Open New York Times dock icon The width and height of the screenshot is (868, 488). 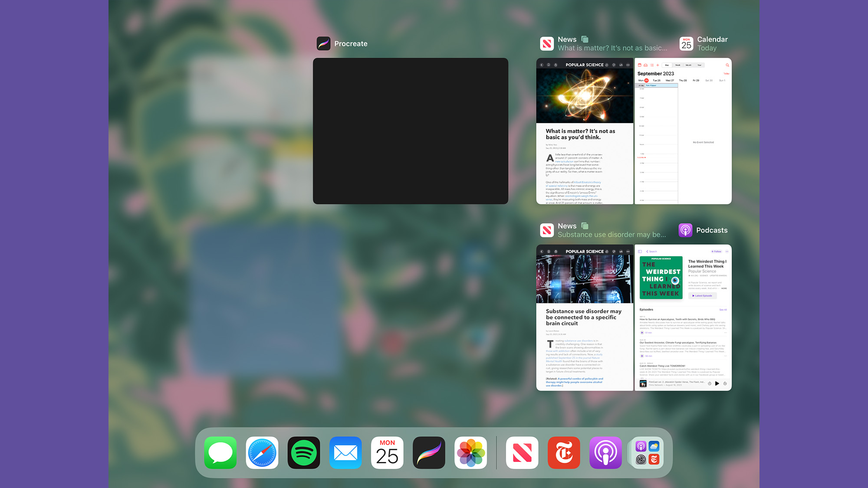(x=564, y=453)
